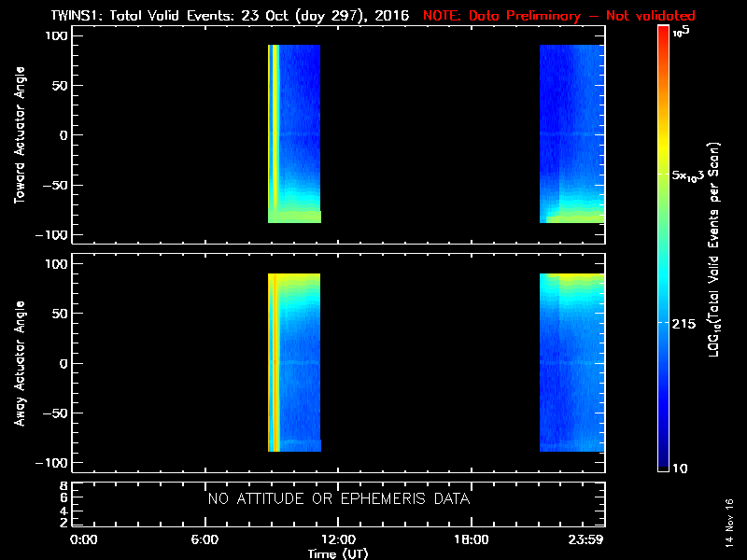The image size is (747, 560).
Task: Click the orange stripe in Away panel morning data
Action: tap(275, 362)
